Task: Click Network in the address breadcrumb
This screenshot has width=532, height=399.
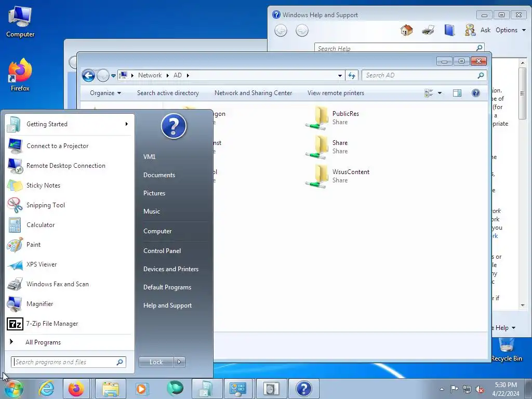Action: tap(150, 75)
